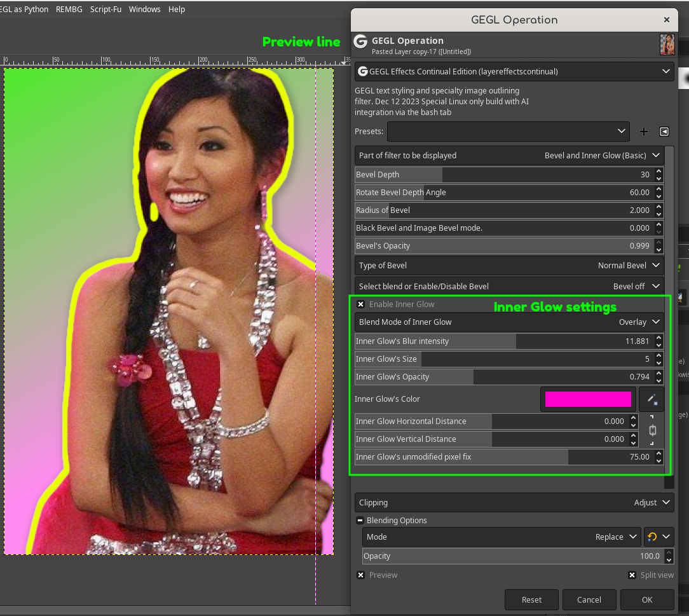Open the Windows menu

[x=144, y=10]
